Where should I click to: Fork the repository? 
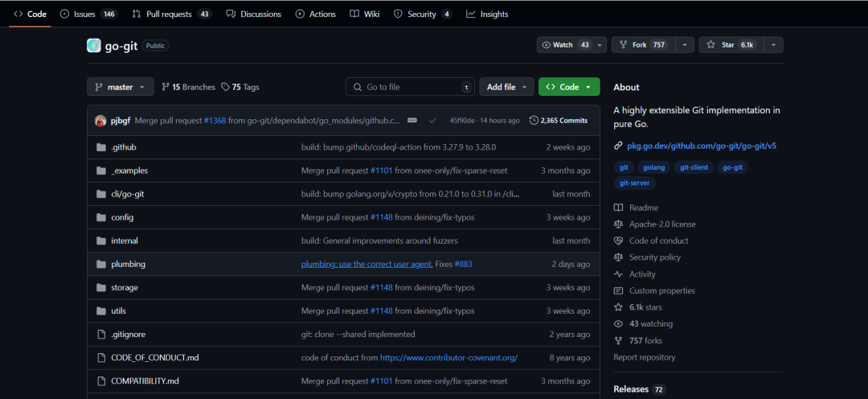(x=644, y=45)
